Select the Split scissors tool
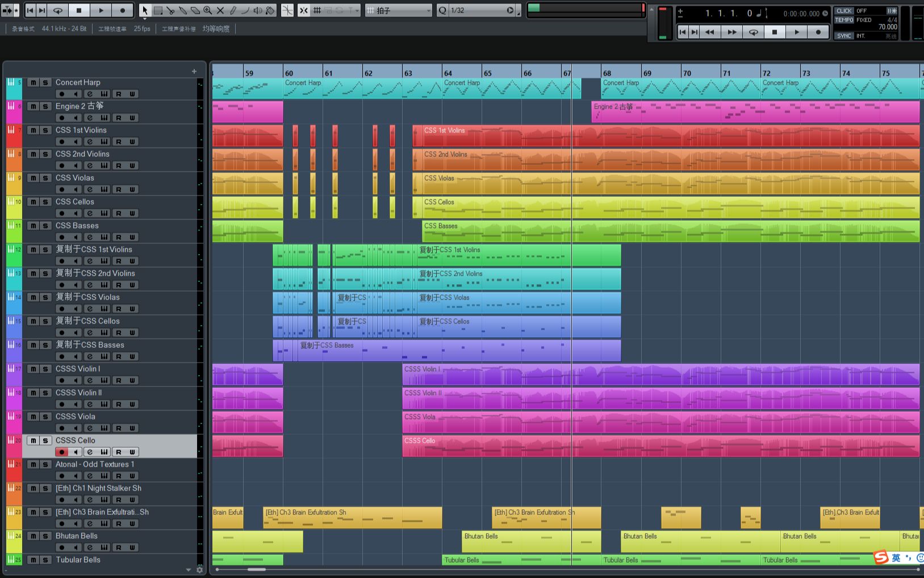Image resolution: width=924 pixels, height=578 pixels. (170, 10)
